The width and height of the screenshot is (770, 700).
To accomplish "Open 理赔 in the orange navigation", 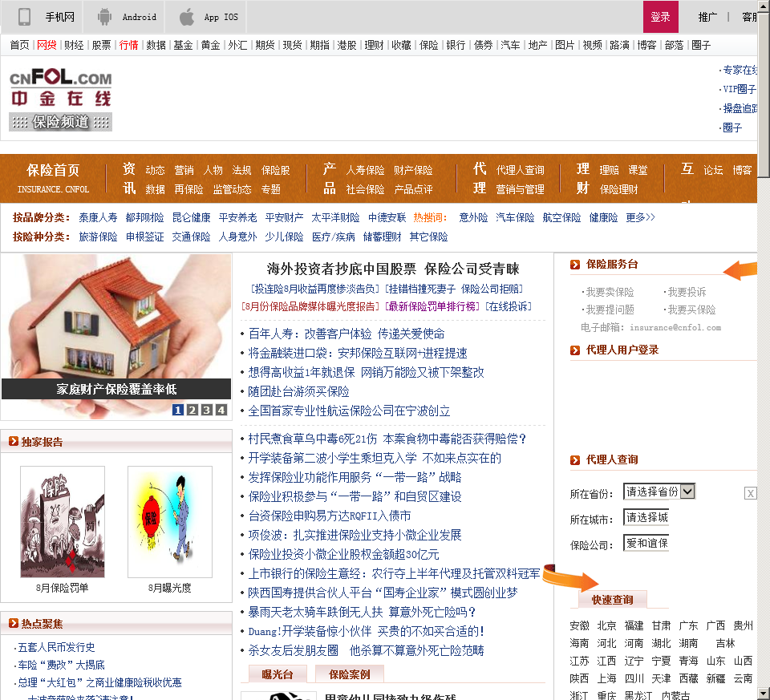I will click(x=609, y=170).
